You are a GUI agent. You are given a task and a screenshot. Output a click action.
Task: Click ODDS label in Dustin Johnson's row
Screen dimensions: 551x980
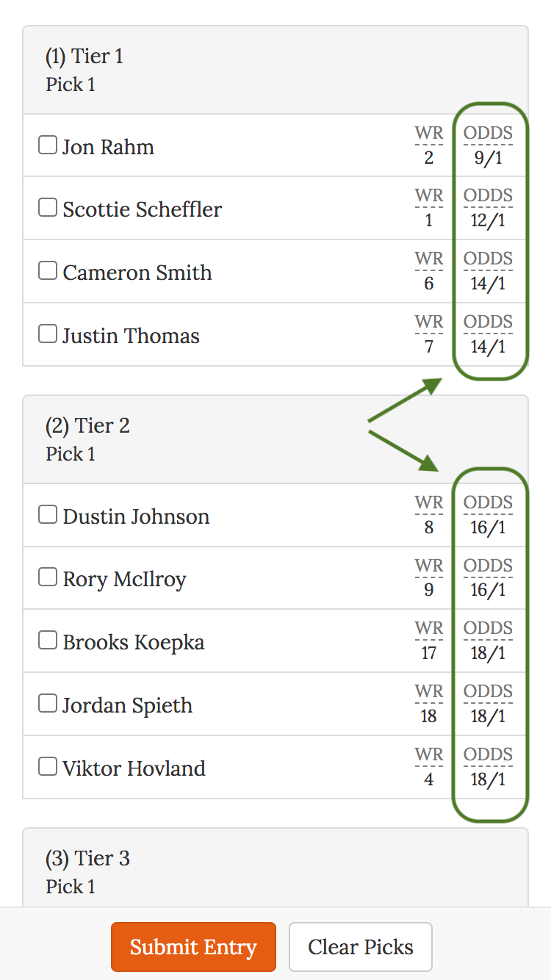pos(488,503)
